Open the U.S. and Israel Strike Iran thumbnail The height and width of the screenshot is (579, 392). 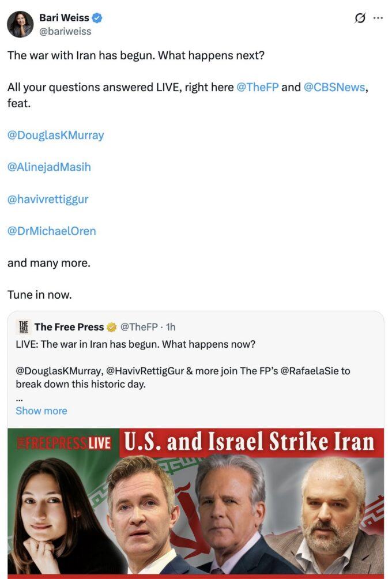[195, 502]
